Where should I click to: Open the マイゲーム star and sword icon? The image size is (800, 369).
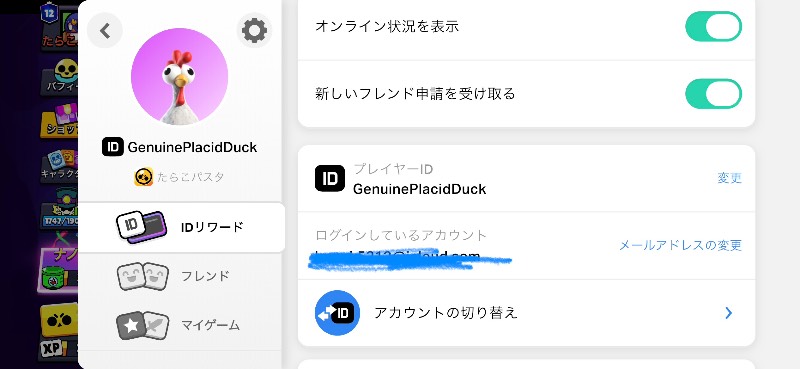(142, 326)
